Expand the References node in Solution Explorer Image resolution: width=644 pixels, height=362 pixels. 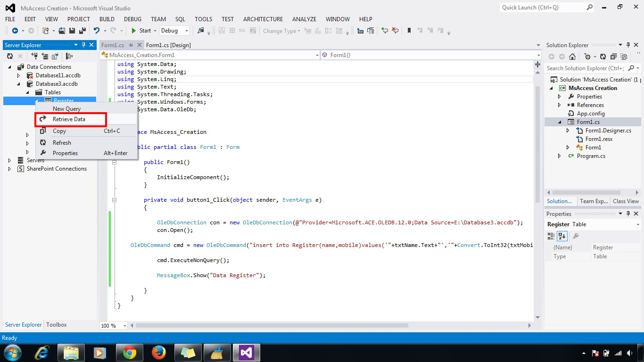[x=560, y=105]
